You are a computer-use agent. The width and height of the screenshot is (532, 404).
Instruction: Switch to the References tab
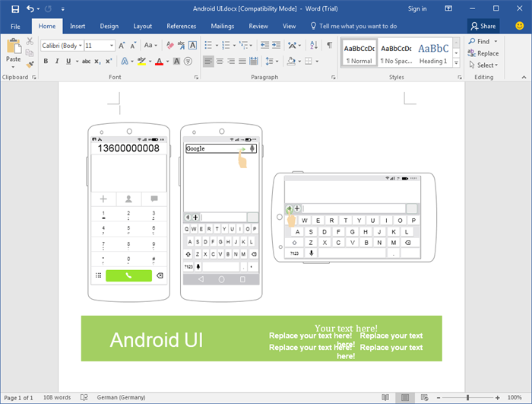coord(181,26)
